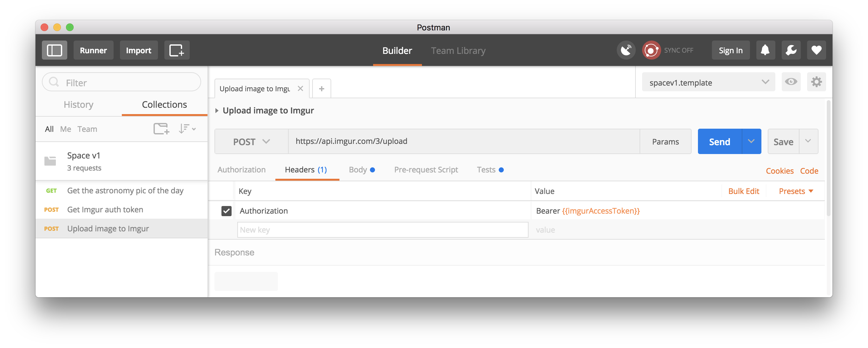This screenshot has width=868, height=348.
Task: Open the interceptor satellite icon
Action: 626,50
